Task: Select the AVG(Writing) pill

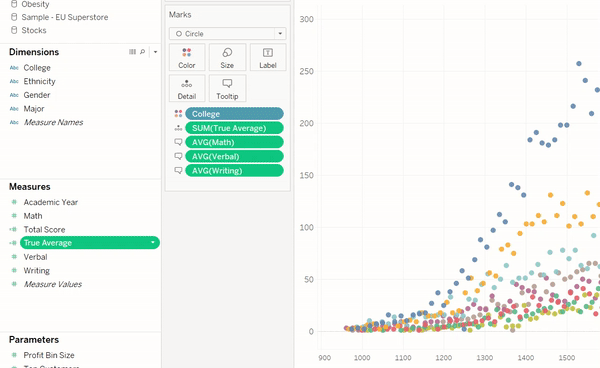Action: coord(234,170)
